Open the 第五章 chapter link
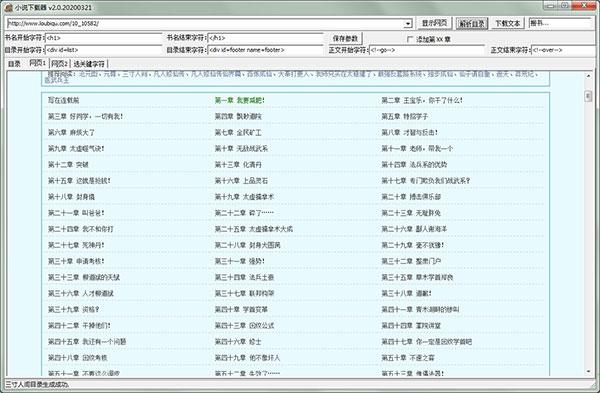 [404, 116]
